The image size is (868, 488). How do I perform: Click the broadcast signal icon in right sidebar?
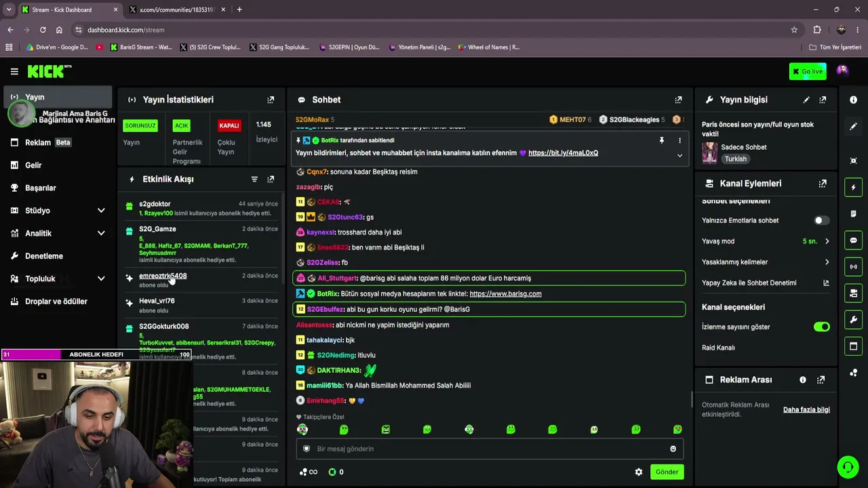(x=853, y=267)
